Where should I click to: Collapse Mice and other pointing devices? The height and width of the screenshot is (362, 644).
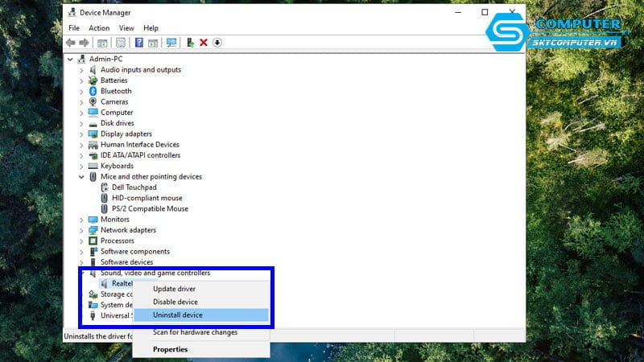tap(81, 177)
